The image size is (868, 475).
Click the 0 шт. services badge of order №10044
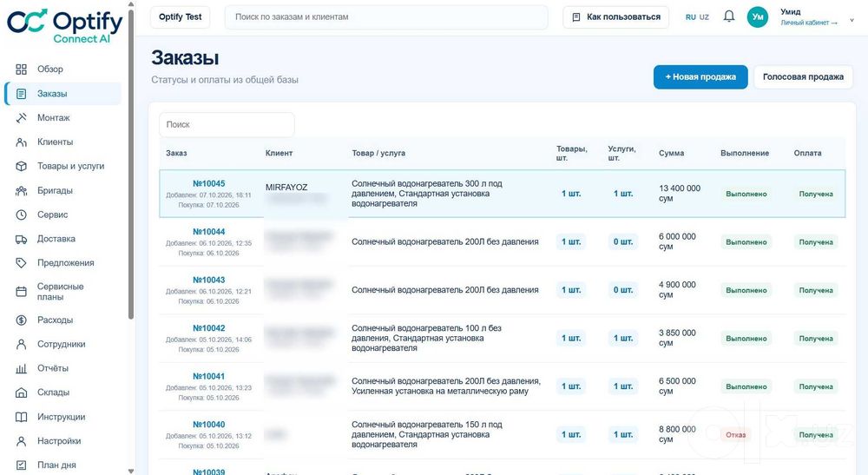pos(622,242)
